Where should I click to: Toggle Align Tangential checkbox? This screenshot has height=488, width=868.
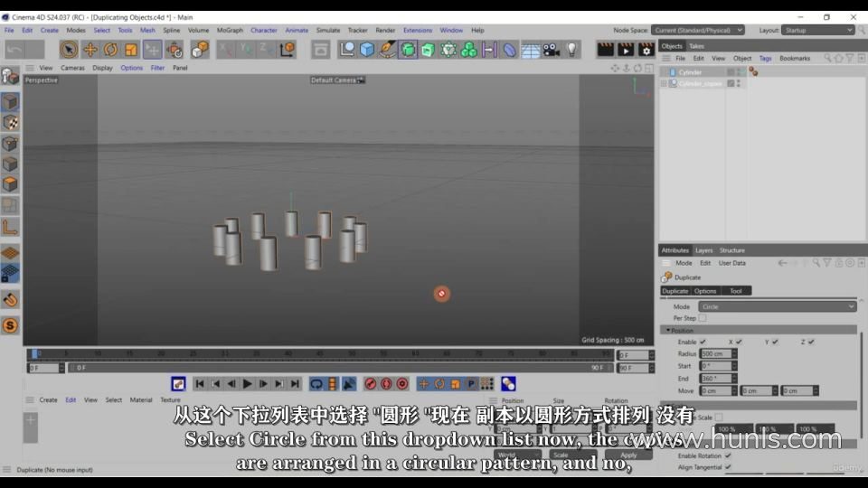coord(728,467)
